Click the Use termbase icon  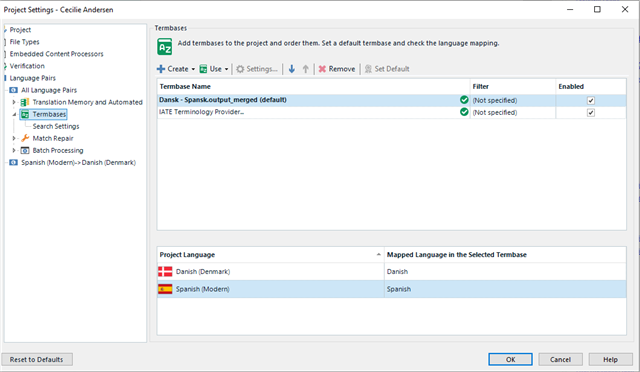(x=203, y=69)
